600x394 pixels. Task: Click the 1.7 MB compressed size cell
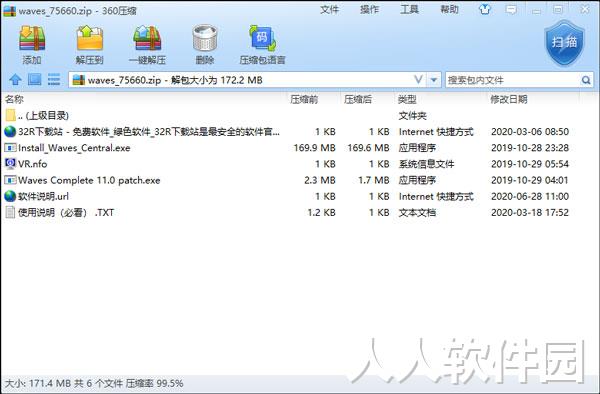(374, 180)
